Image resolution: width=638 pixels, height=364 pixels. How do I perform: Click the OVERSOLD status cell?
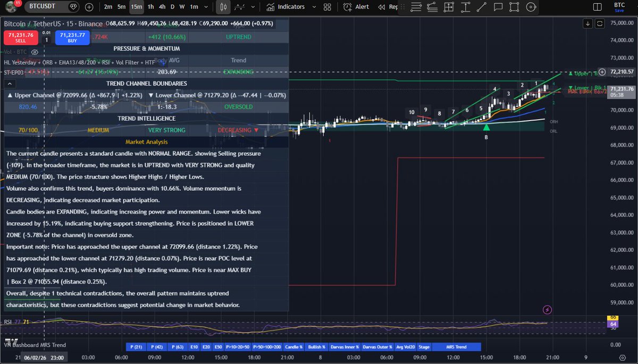click(238, 107)
